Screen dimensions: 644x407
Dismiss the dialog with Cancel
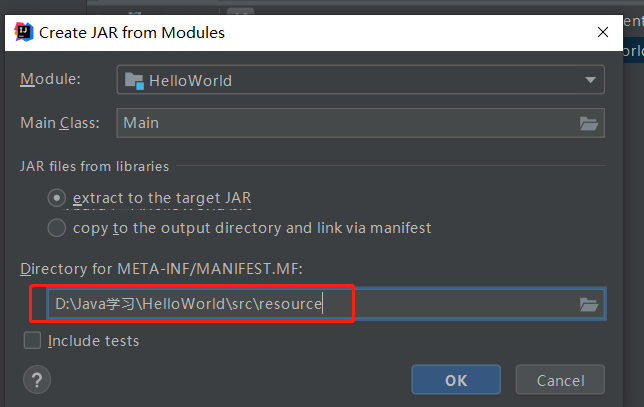coord(560,380)
